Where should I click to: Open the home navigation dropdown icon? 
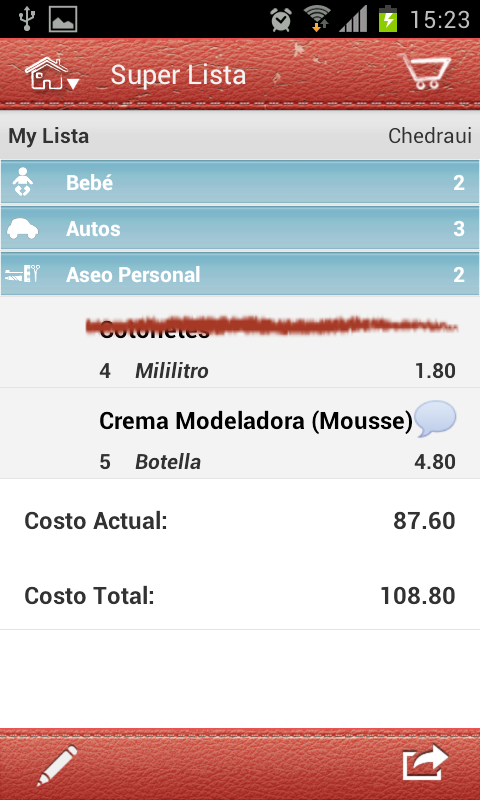click(x=52, y=74)
